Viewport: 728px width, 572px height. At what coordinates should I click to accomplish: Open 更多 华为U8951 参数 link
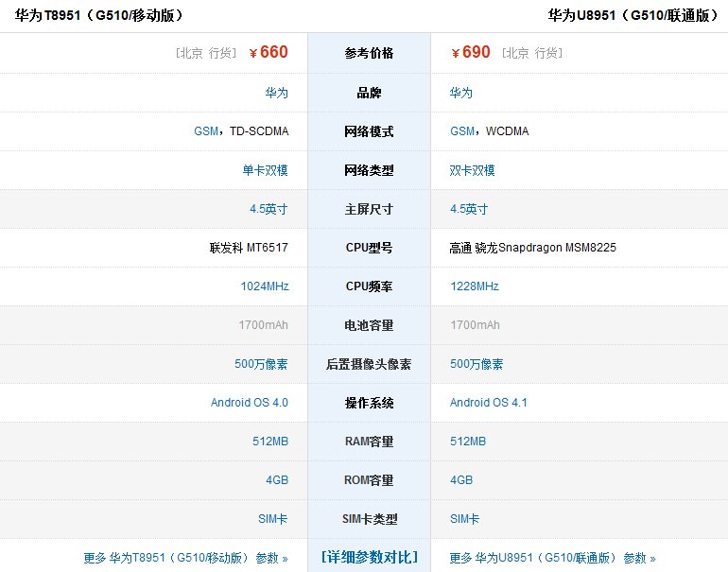tap(552, 558)
